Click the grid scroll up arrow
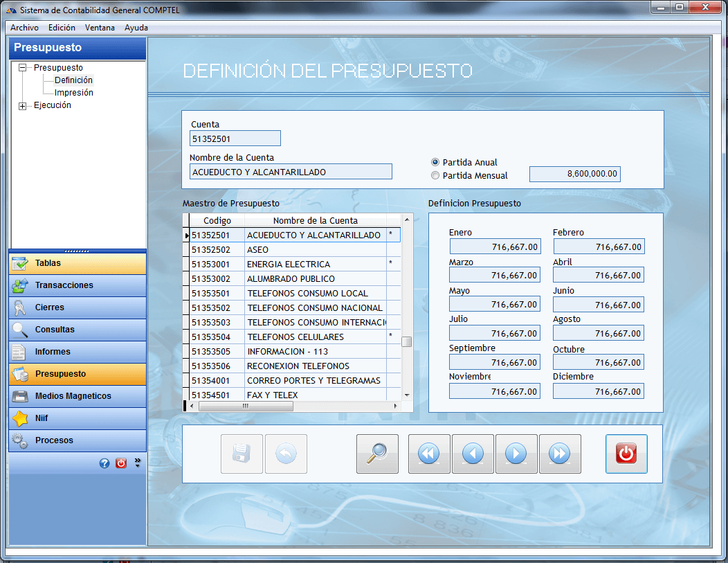Screen dimensions: 728x563 407,220
